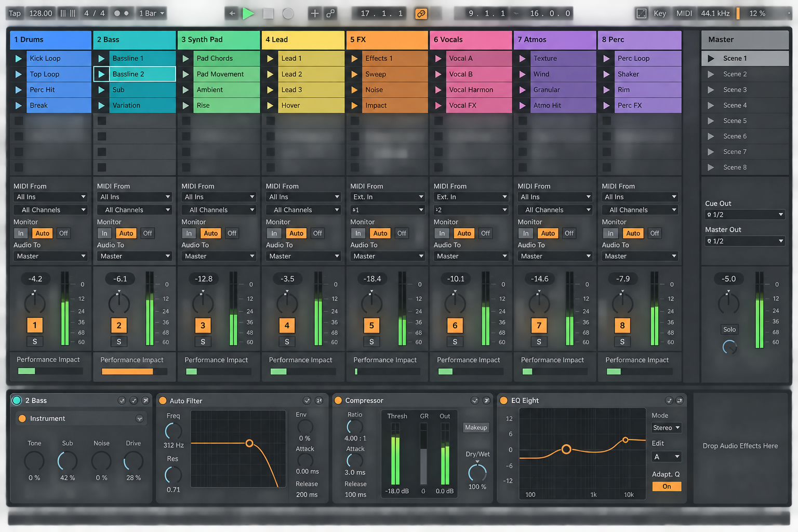The image size is (798, 532).
Task: Click the Tap tempo button
Action: coord(15,14)
